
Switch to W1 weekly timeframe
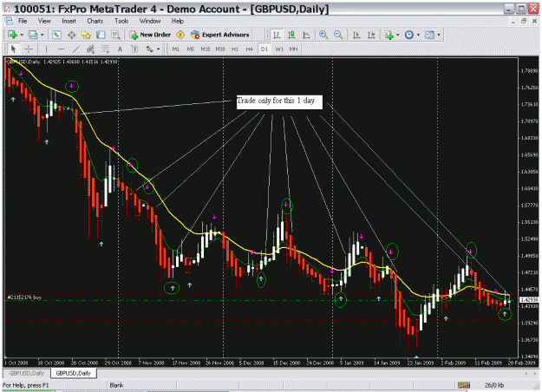tap(279, 49)
